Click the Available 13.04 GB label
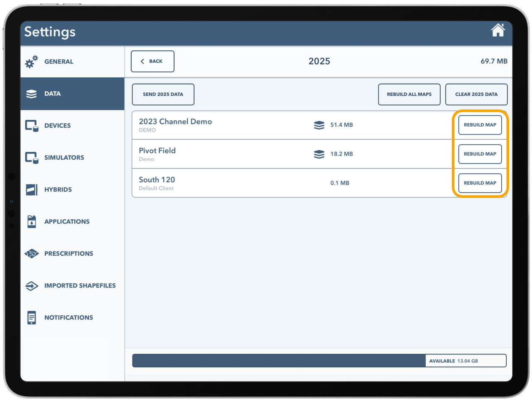The height and width of the screenshot is (401, 532). click(x=453, y=361)
